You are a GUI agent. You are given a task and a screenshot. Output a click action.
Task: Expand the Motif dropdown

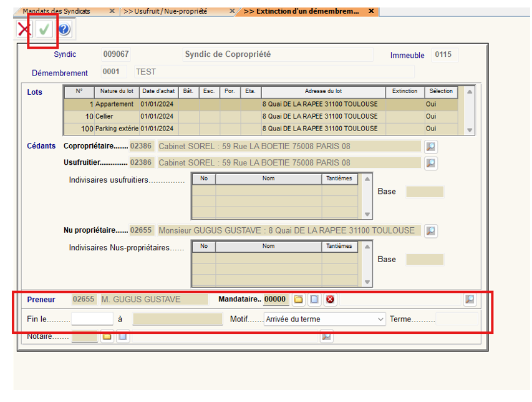[x=380, y=320]
